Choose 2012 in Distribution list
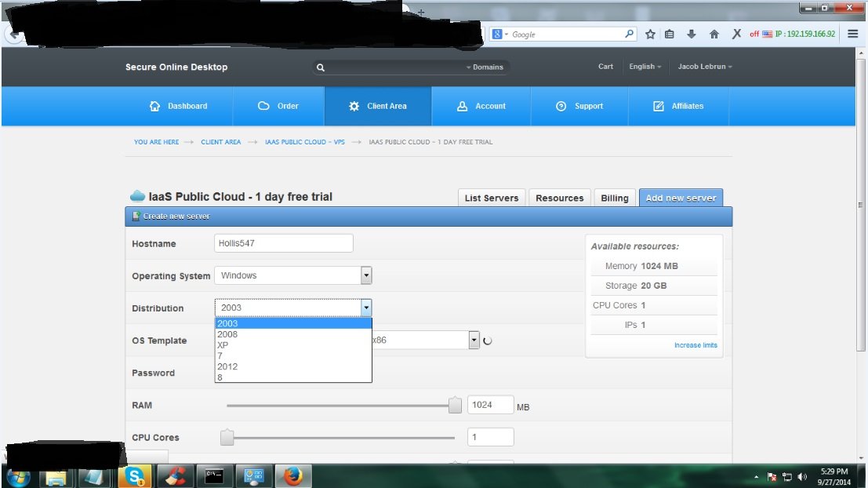Viewport: 868px width, 488px height. point(292,366)
